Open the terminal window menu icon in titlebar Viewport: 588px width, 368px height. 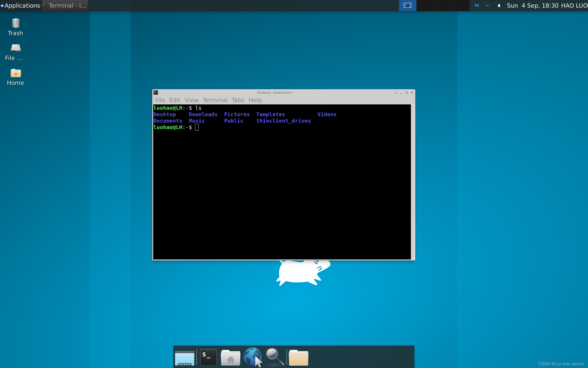pos(156,92)
